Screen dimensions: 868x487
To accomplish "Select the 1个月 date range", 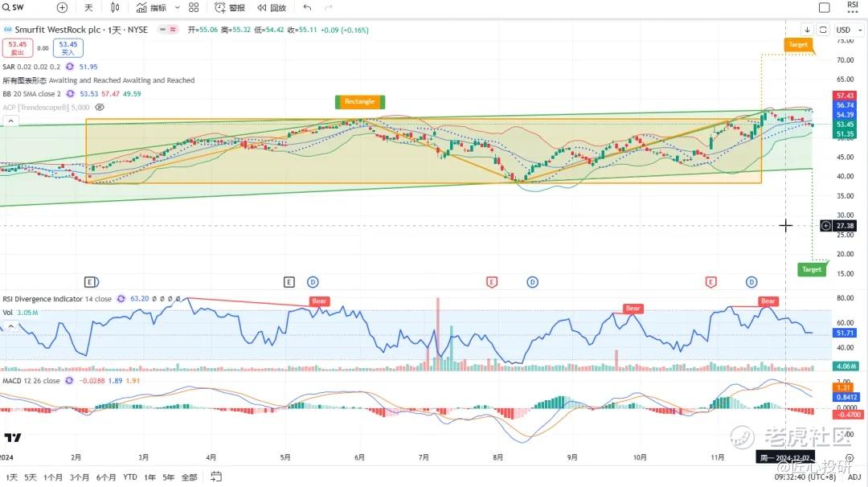I will [52, 477].
